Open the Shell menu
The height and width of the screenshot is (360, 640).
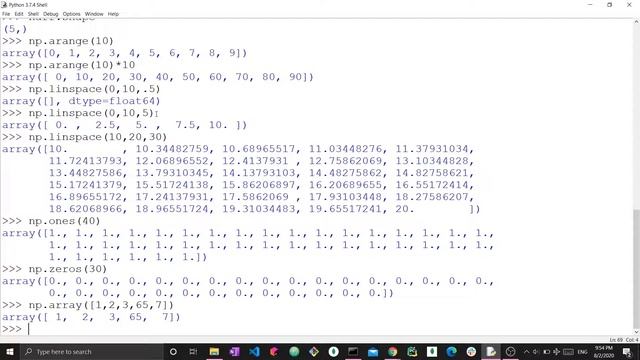point(33,14)
